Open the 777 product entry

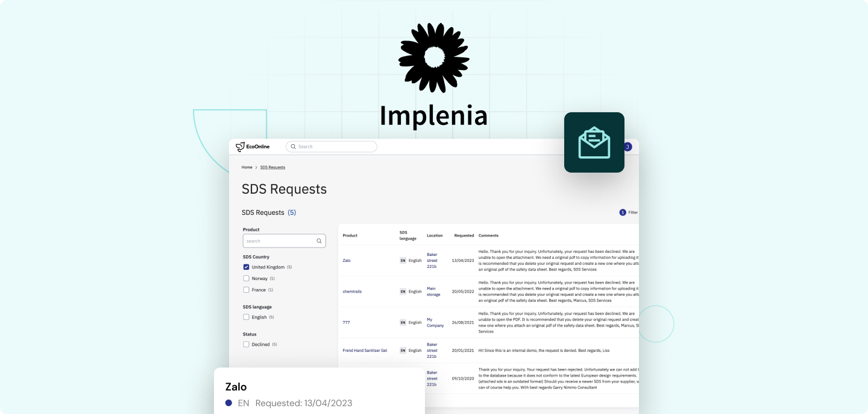coord(346,322)
